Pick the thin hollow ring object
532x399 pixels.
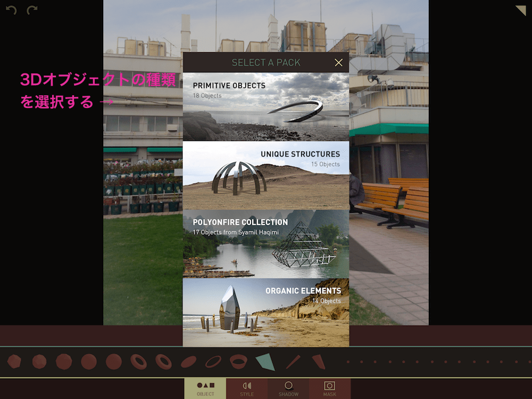pyautogui.click(x=213, y=362)
